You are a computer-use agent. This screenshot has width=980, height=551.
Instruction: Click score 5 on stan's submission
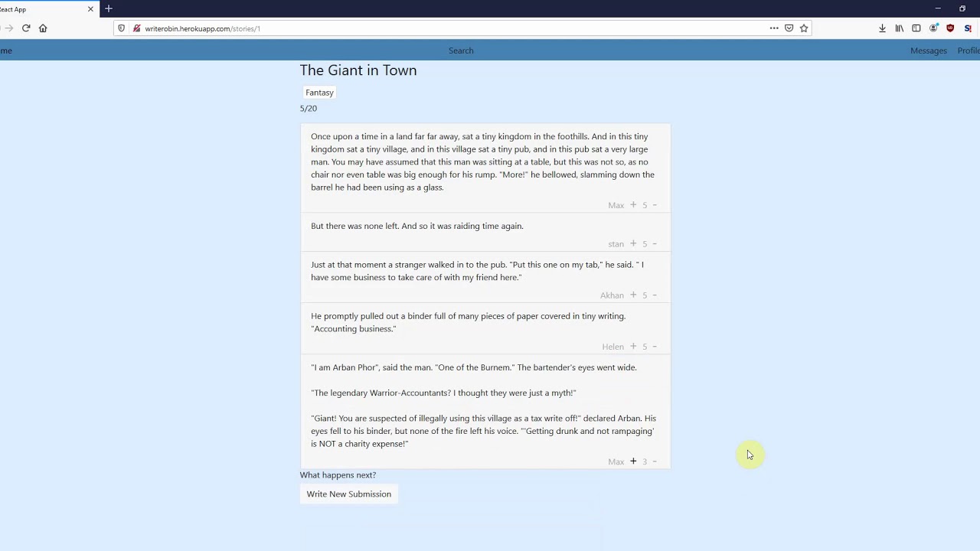point(645,244)
